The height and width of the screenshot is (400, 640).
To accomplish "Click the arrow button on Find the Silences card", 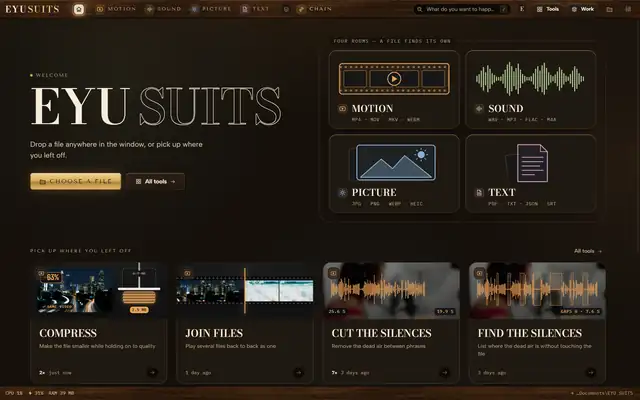I will pos(591,372).
